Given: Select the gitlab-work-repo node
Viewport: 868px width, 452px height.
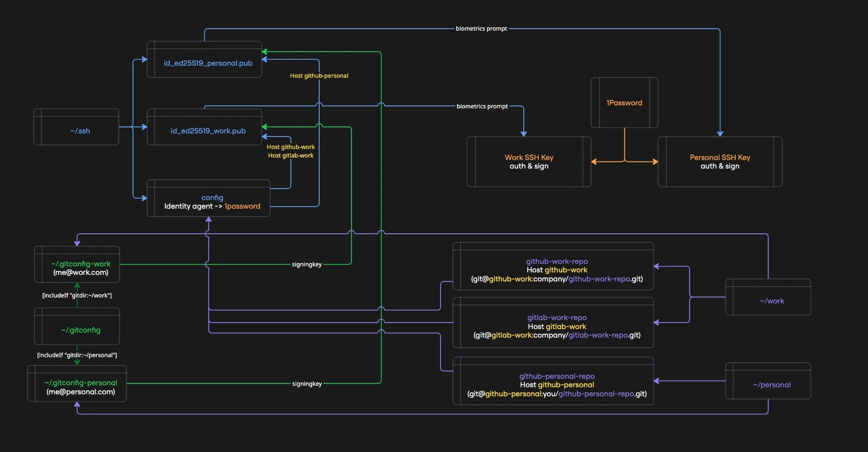Looking at the screenshot, I should point(553,323).
